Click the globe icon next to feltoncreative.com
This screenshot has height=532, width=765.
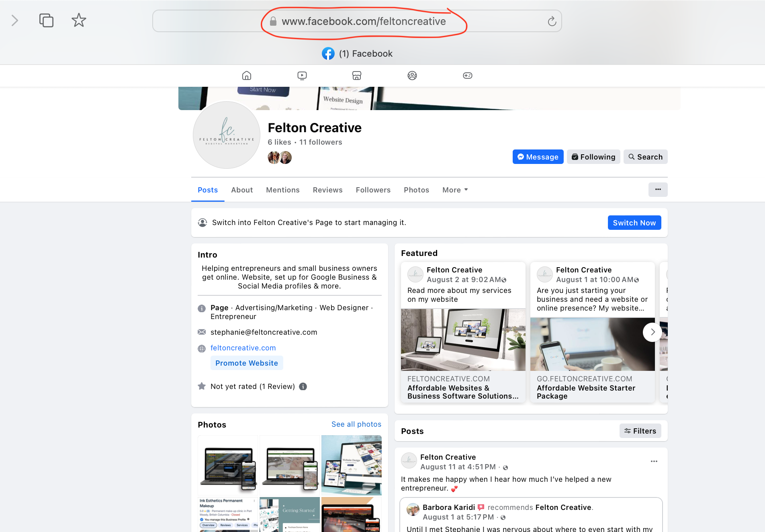(x=202, y=349)
